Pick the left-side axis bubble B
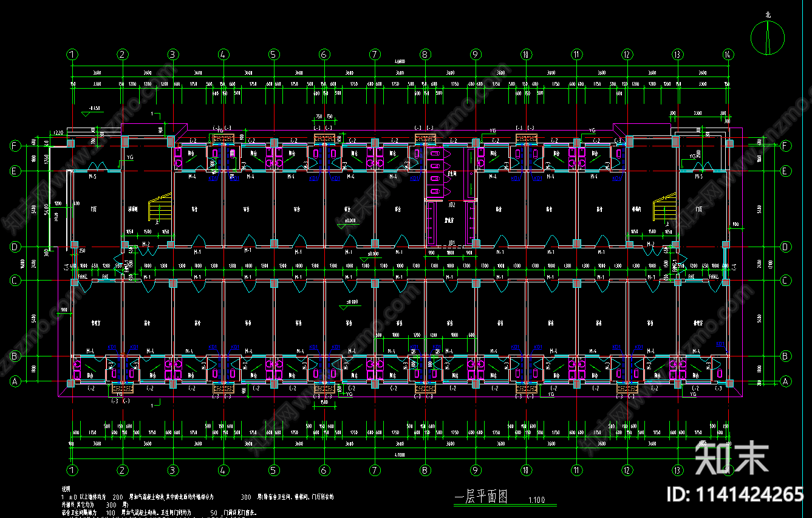The image size is (812, 518). pos(14,356)
